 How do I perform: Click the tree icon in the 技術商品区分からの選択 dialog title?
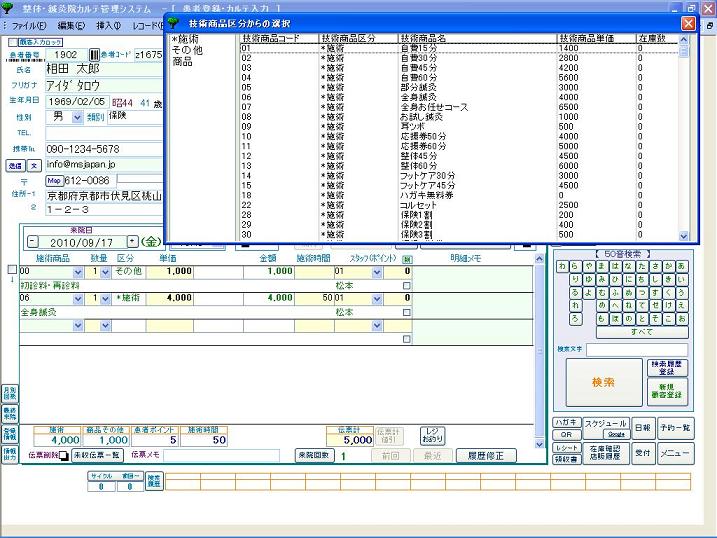(x=173, y=23)
